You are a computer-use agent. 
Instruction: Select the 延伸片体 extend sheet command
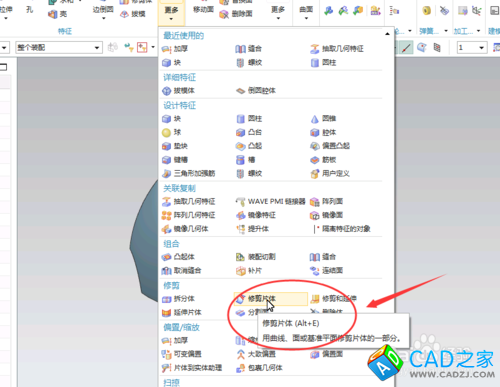182,312
